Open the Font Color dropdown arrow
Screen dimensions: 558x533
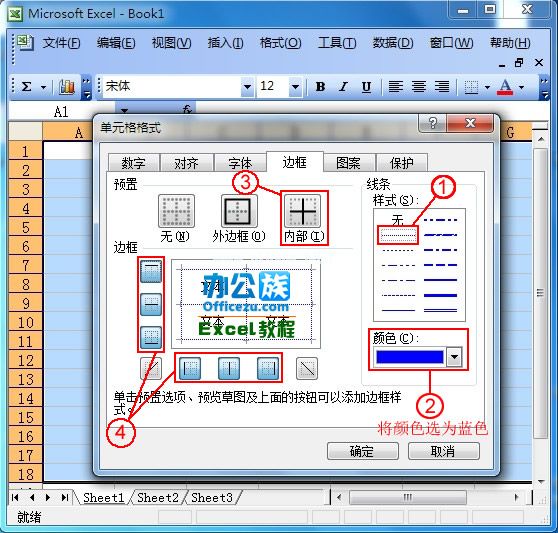[521, 87]
